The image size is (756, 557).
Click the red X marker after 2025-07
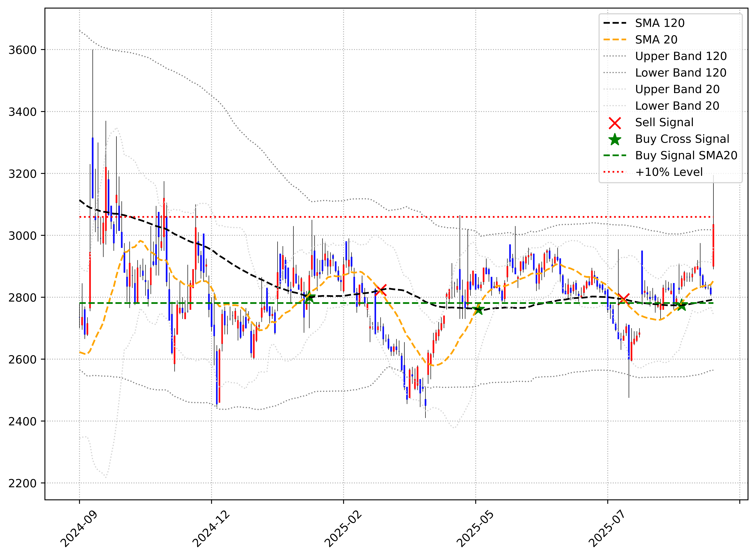pos(624,299)
